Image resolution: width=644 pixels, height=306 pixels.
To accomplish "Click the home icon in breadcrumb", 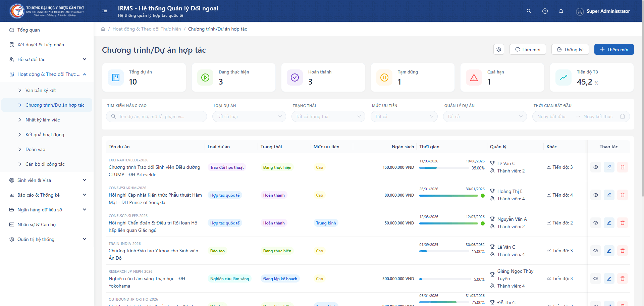I will click(103, 29).
